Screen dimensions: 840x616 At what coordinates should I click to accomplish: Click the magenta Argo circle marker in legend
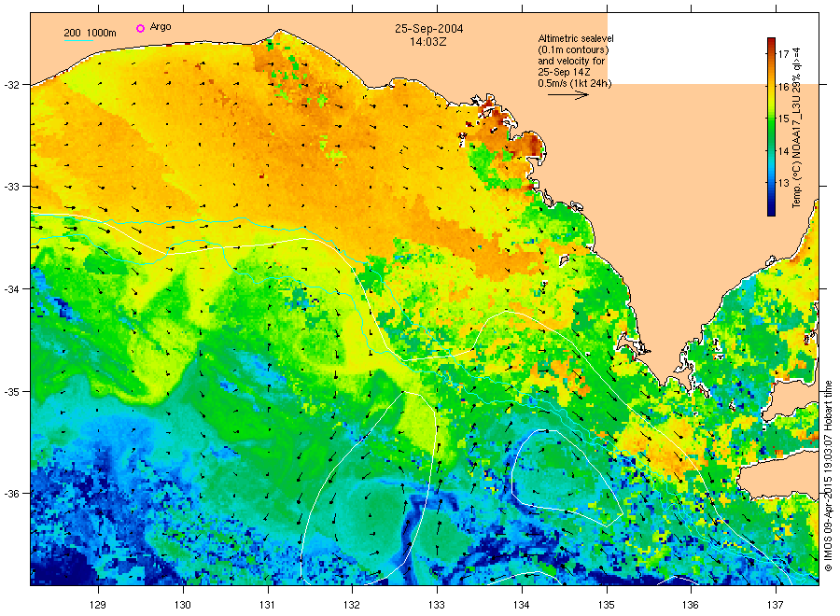tap(140, 28)
